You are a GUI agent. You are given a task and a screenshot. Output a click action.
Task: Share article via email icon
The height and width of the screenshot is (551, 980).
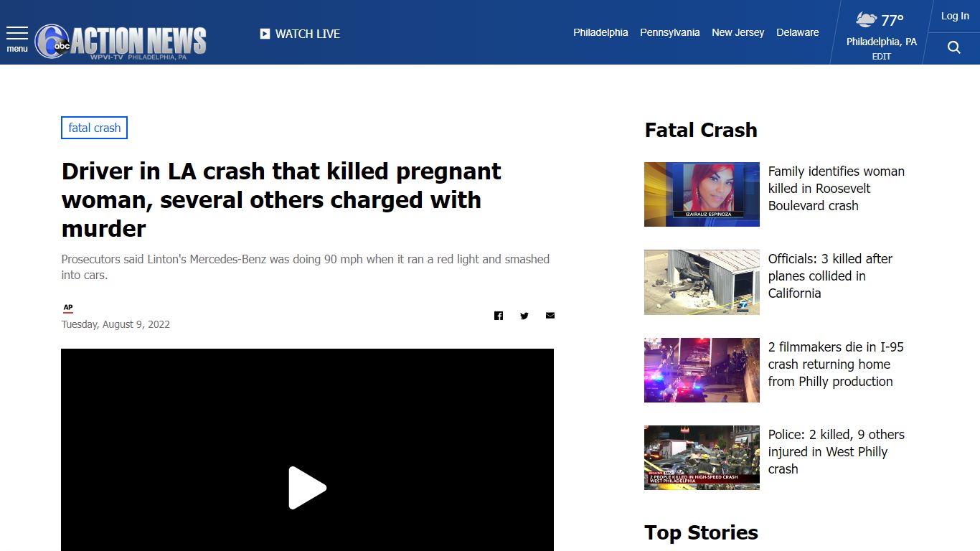(550, 316)
